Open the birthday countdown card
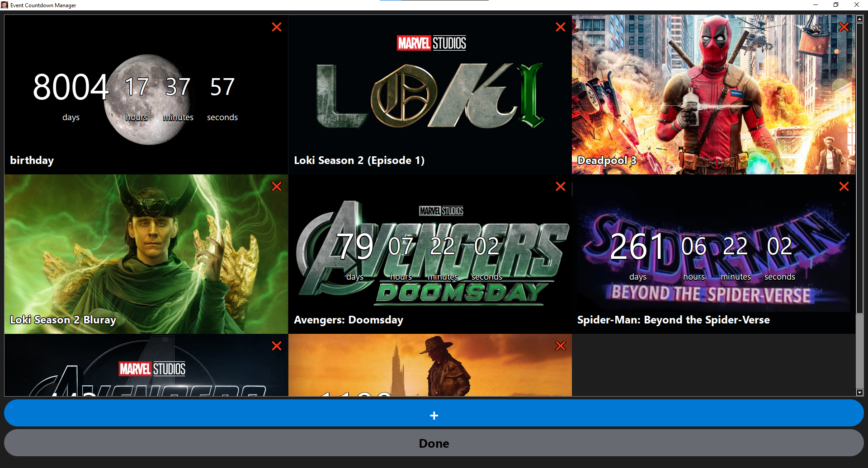The width and height of the screenshot is (868, 468). click(x=146, y=95)
